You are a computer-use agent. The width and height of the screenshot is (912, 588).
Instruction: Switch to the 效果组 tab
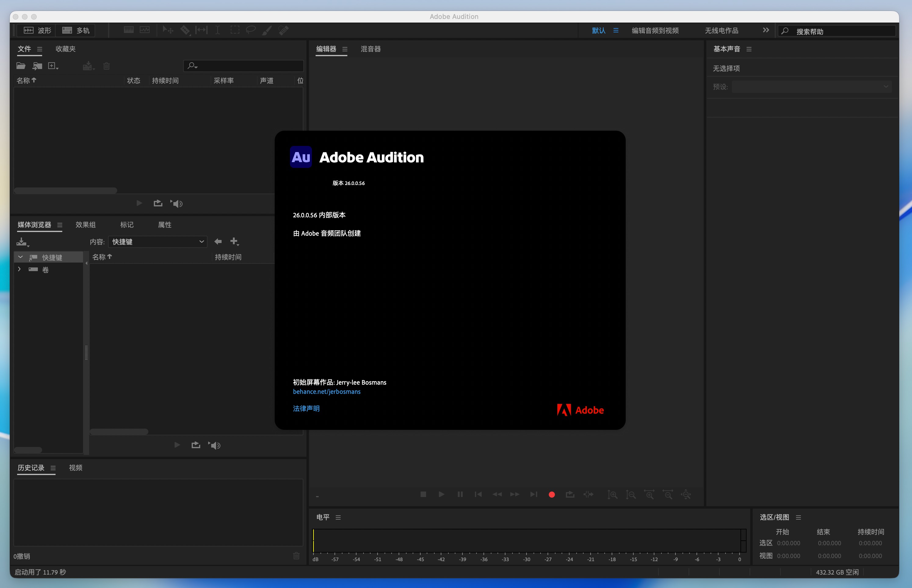point(85,225)
